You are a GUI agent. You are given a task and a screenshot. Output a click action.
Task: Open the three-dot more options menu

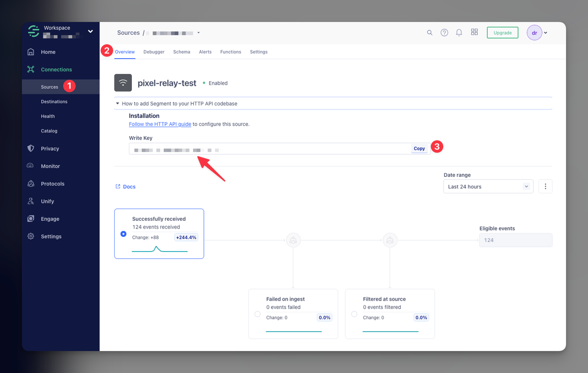tap(545, 186)
